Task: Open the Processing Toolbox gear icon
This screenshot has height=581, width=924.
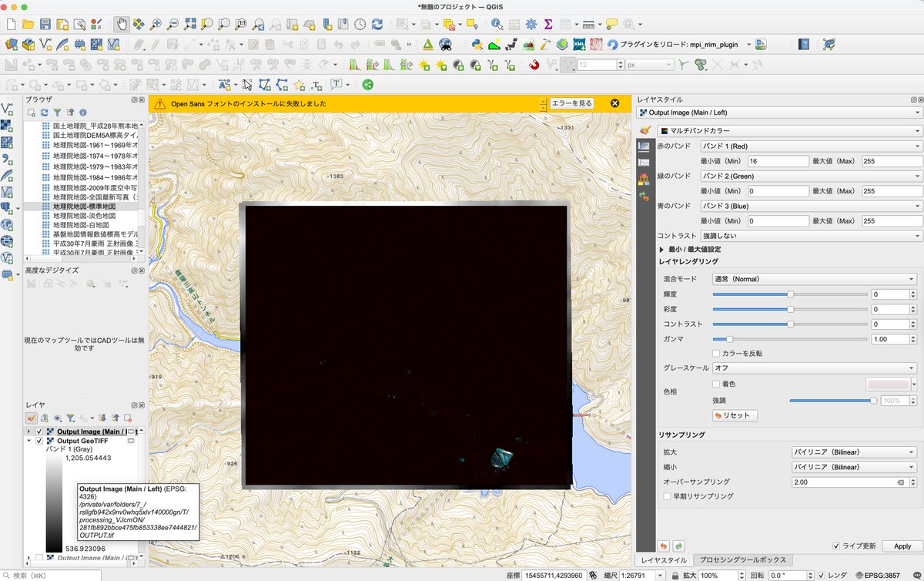Action: pos(531,25)
